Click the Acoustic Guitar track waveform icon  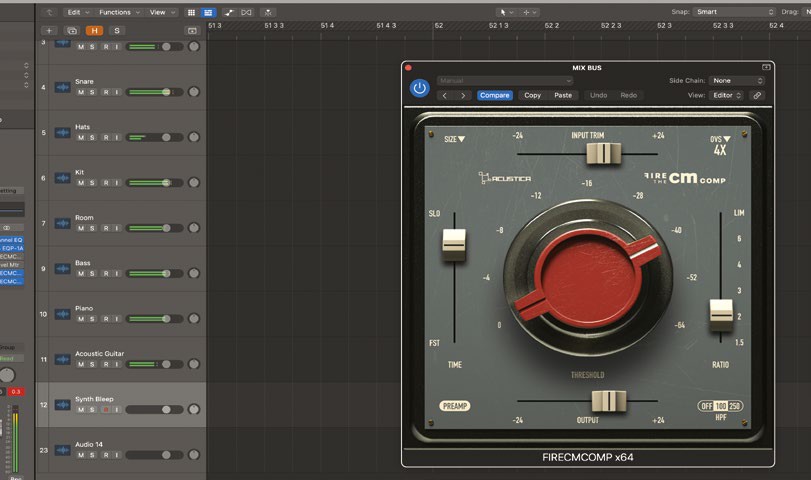point(63,359)
